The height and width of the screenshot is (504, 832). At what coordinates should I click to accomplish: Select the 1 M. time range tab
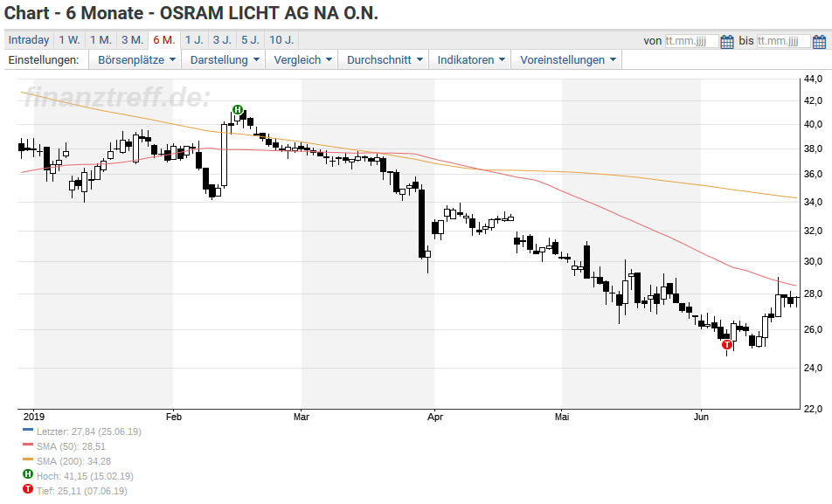pyautogui.click(x=101, y=40)
